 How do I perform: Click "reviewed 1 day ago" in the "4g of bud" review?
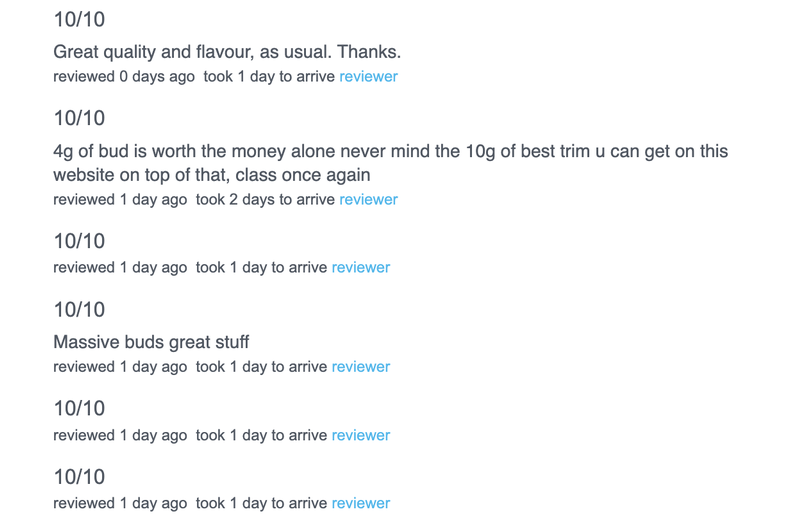click(x=120, y=200)
